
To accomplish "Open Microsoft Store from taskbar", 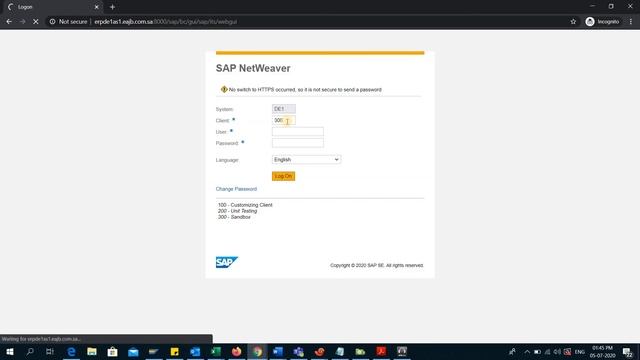I will tap(112, 351).
